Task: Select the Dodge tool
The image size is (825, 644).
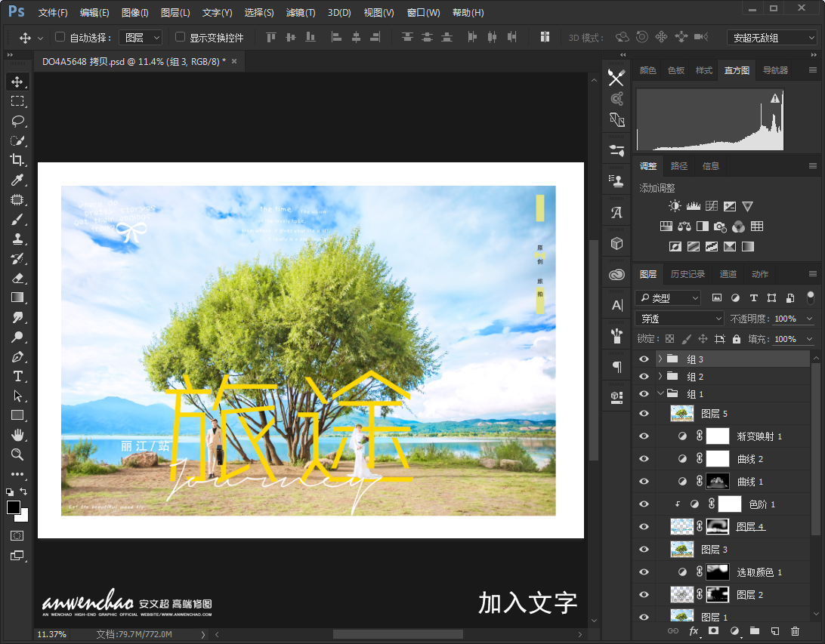Action: tap(17, 337)
